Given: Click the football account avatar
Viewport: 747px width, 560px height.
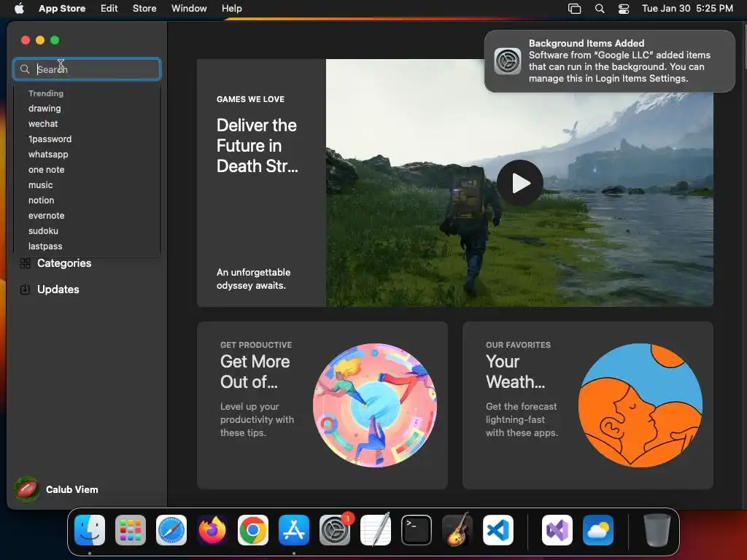Looking at the screenshot, I should coord(27,489).
